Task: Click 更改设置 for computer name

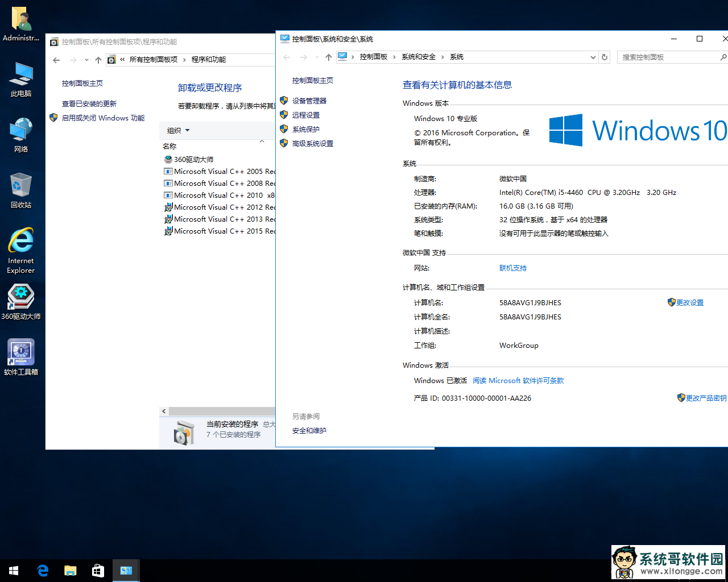Action: [x=690, y=302]
